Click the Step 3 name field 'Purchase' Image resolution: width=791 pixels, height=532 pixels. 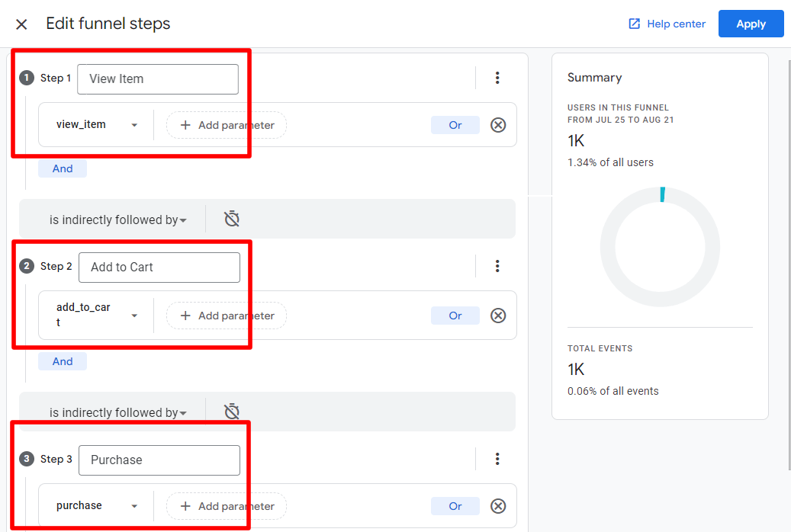click(x=159, y=460)
